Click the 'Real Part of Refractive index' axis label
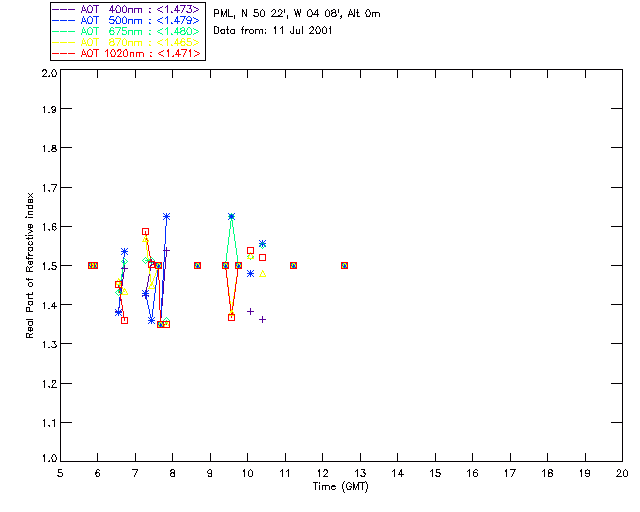Viewport: 640px width, 512px height. pyautogui.click(x=29, y=265)
